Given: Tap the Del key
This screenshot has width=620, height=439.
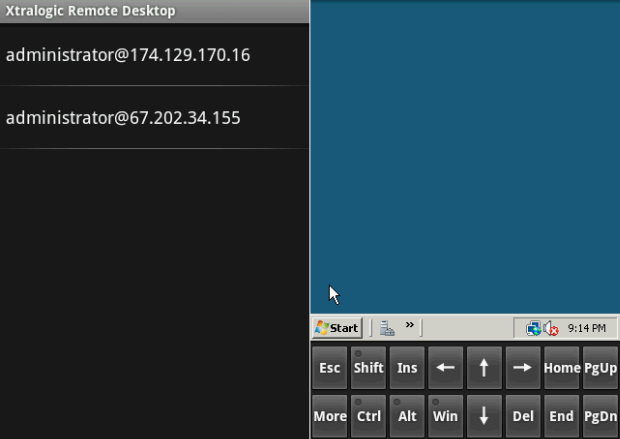Looking at the screenshot, I should click(523, 416).
